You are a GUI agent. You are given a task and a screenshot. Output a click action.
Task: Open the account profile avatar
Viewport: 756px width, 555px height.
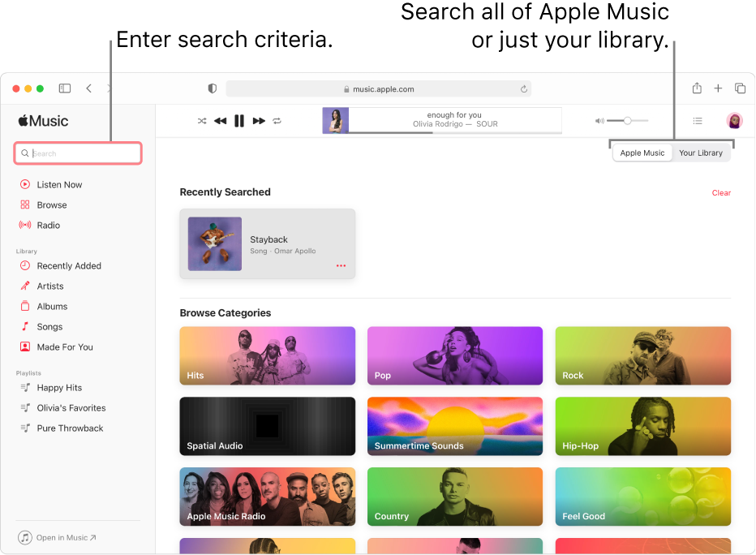tap(734, 121)
